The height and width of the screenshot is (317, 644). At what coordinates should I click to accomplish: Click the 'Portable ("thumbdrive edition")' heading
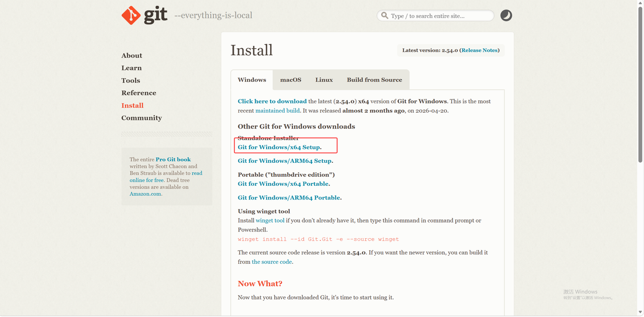(286, 175)
